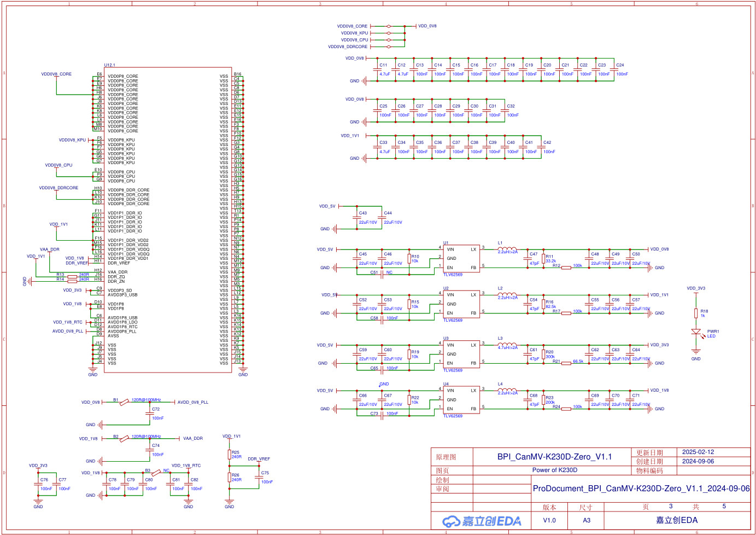Click the C43 capacitor label
This screenshot has width=756, height=535.
pos(363,213)
